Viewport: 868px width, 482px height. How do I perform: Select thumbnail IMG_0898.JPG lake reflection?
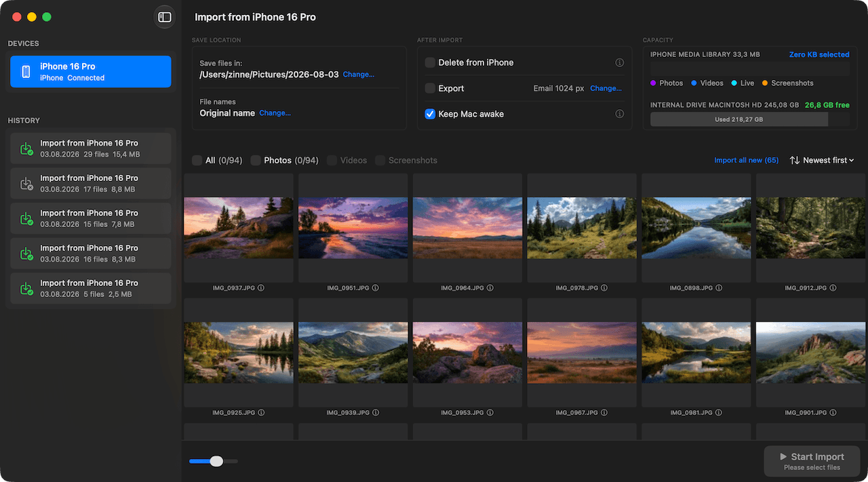pyautogui.click(x=696, y=228)
